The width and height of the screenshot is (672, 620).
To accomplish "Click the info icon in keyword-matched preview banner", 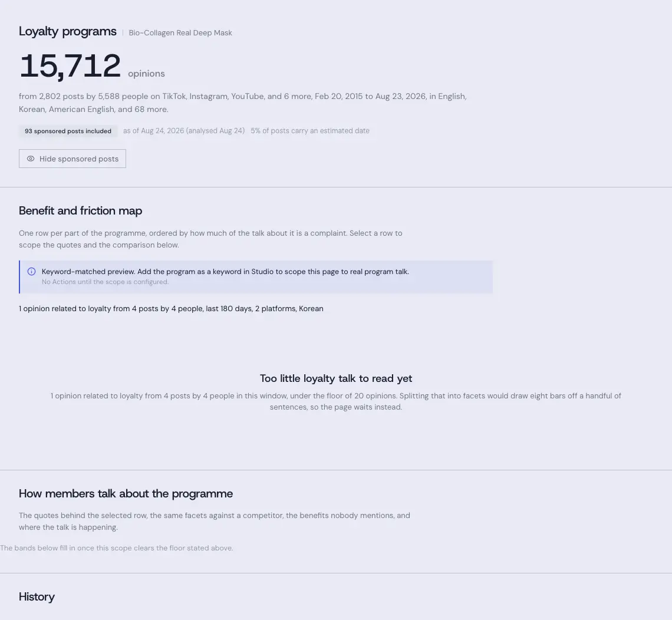I will coord(32,271).
